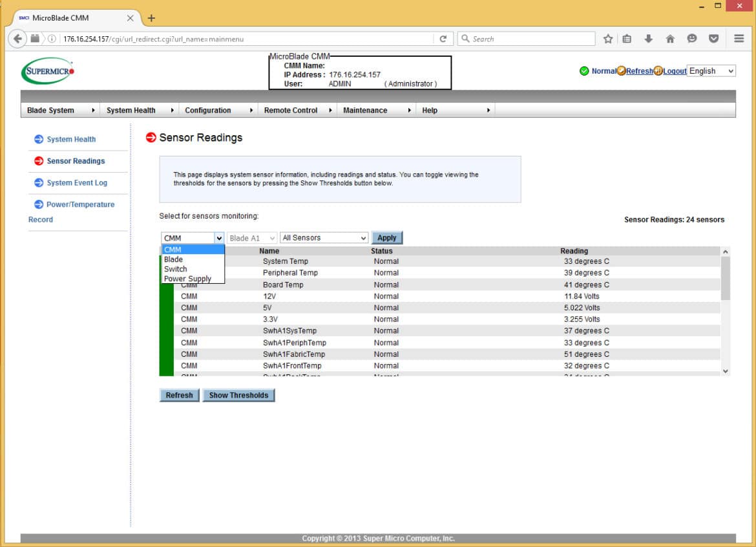
Task: Open the CMM device type dropdown
Action: (x=193, y=238)
